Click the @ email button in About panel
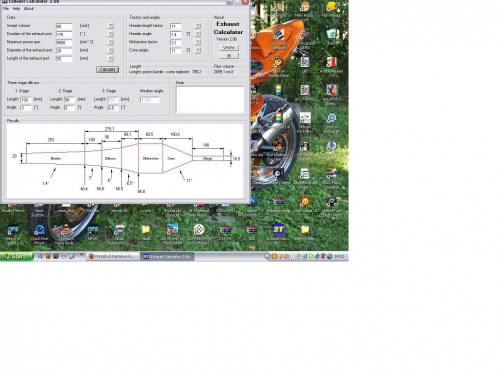Screen dimensions: 500x375 click(x=229, y=56)
